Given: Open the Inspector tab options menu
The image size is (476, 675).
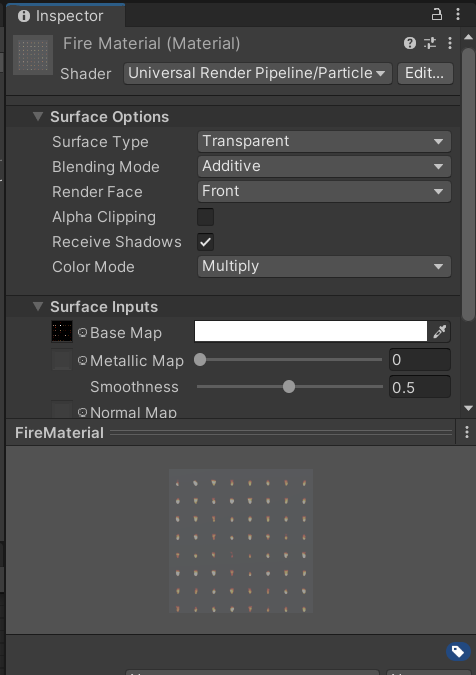Looking at the screenshot, I should click(458, 14).
